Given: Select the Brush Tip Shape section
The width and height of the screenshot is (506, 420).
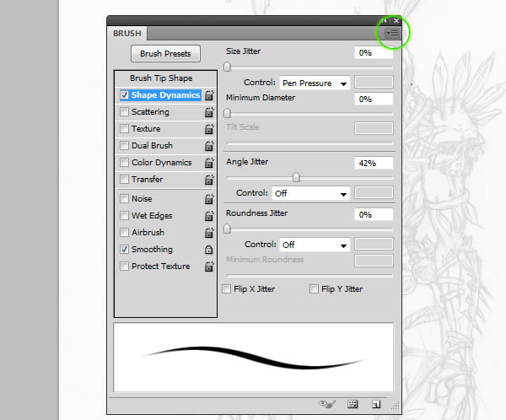Looking at the screenshot, I should 161,78.
